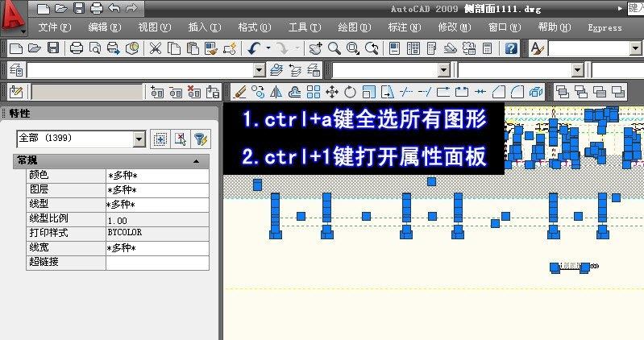Open the 绘图(D) menu
644x340 pixels.
(354, 27)
